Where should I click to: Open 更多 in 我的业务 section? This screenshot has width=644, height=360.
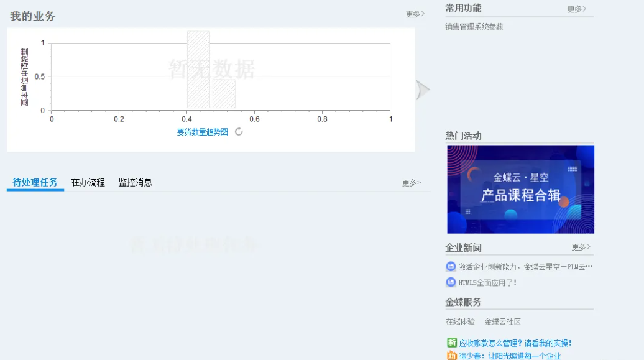click(415, 14)
